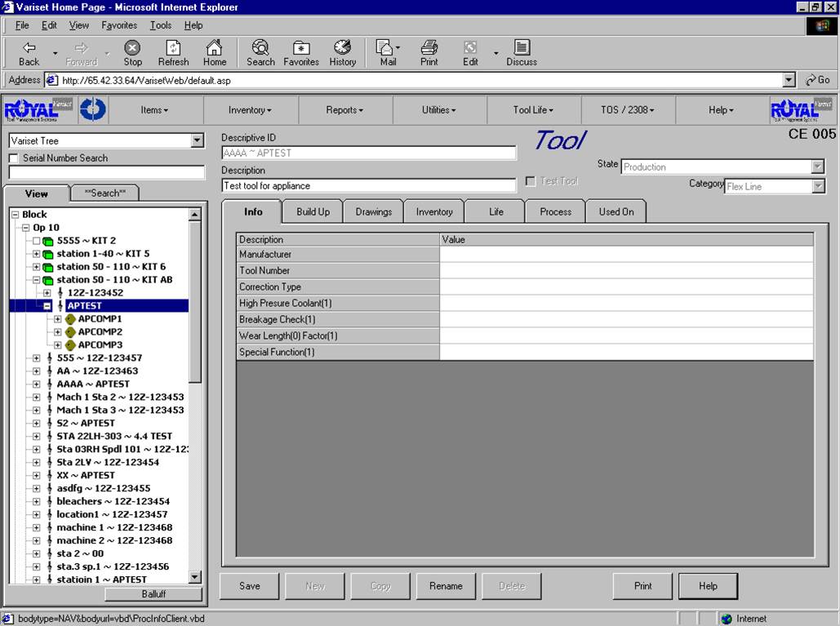Open the Inventory navigation menu

click(x=250, y=110)
